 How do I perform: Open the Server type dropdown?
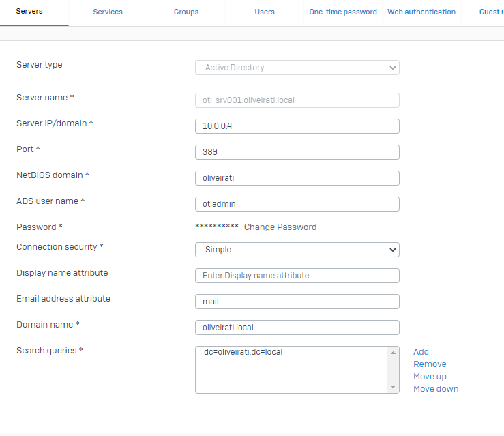tap(297, 68)
